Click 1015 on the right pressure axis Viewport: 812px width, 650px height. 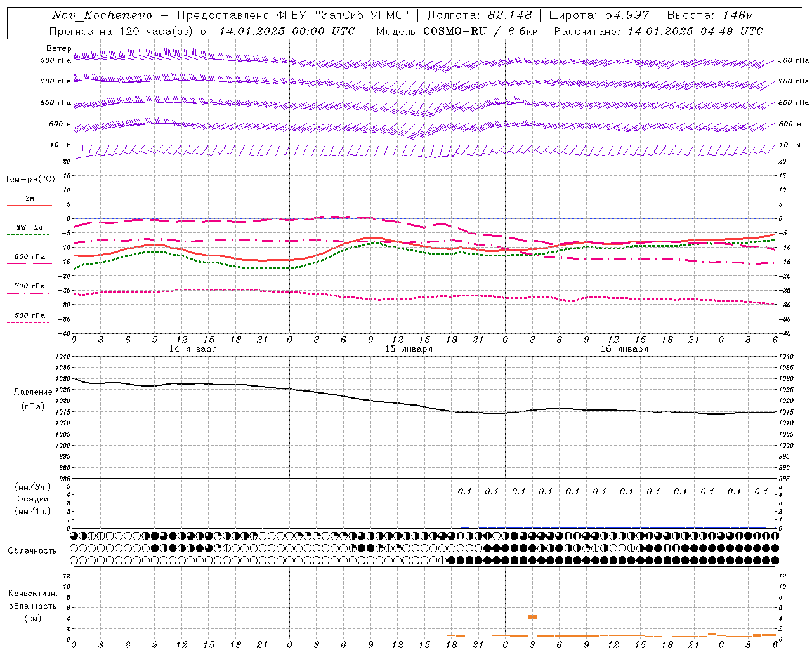(x=786, y=413)
